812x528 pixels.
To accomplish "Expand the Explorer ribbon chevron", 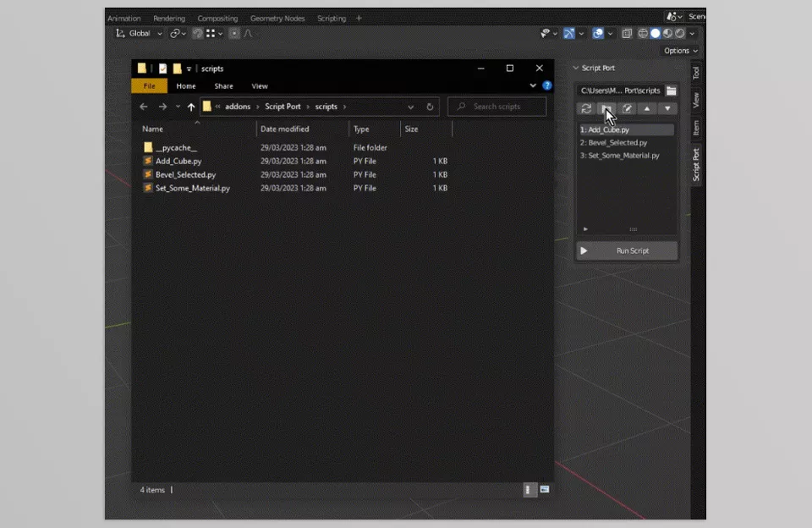I will tap(533, 85).
